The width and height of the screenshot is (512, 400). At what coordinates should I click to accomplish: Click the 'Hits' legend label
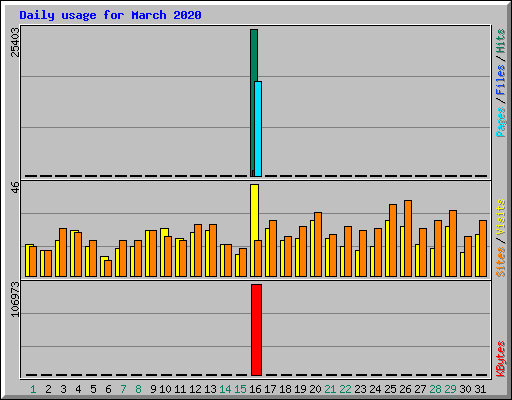pyautogui.click(x=501, y=41)
